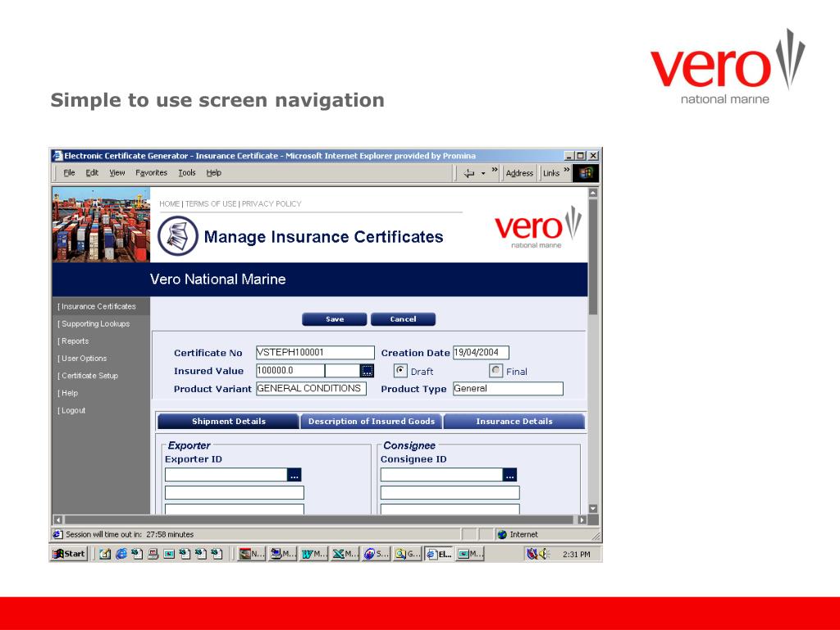
Task: Switch to the Word taskbar button
Action: pos(313,554)
